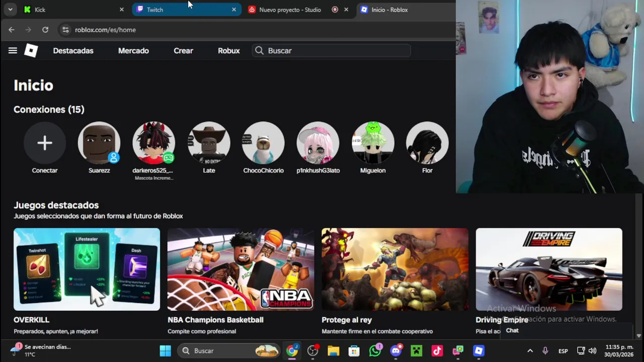Click the Conexiones (15) heading
Screen dimensions: 644x362
coord(49,110)
